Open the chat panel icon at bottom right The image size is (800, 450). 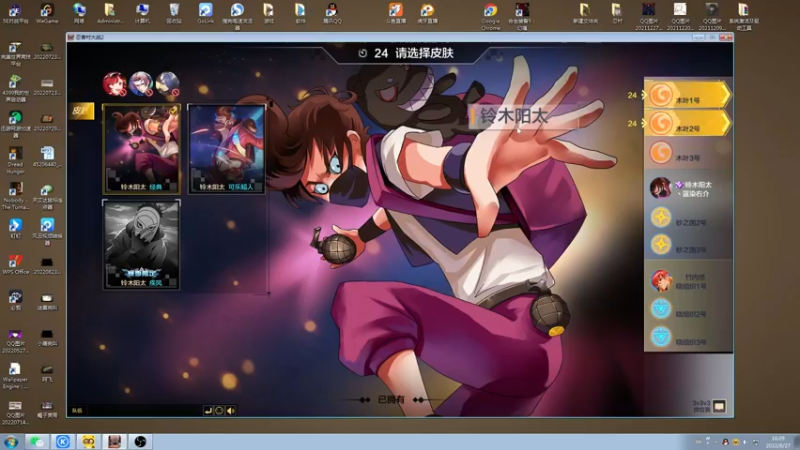pos(719,406)
